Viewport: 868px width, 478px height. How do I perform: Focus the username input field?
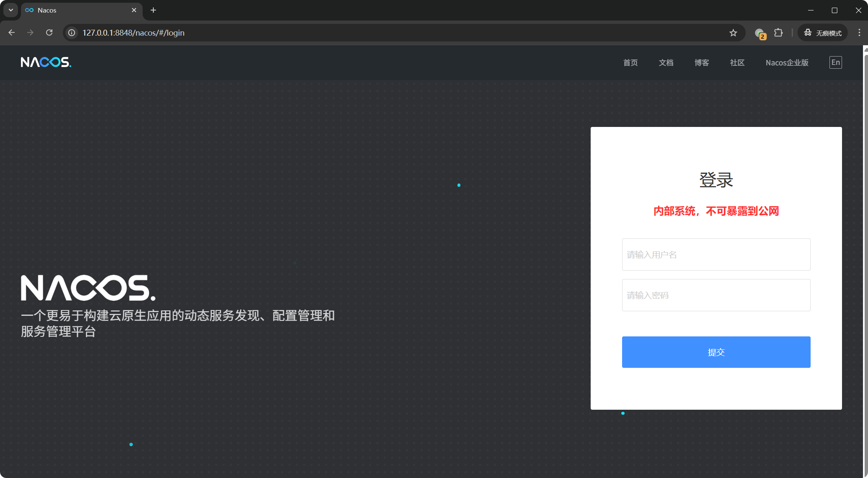[x=716, y=255]
